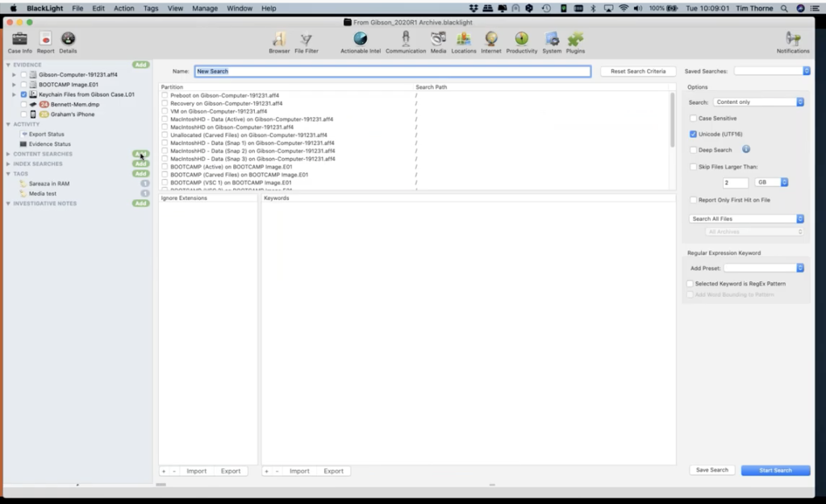Click Reset Search Criteria button
Image resolution: width=826 pixels, height=504 pixels.
tap(638, 71)
